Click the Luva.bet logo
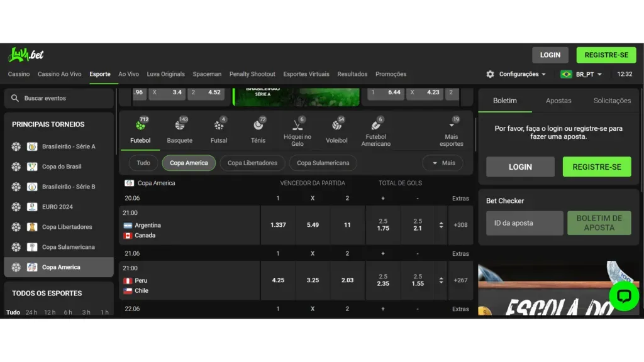 coord(26,55)
